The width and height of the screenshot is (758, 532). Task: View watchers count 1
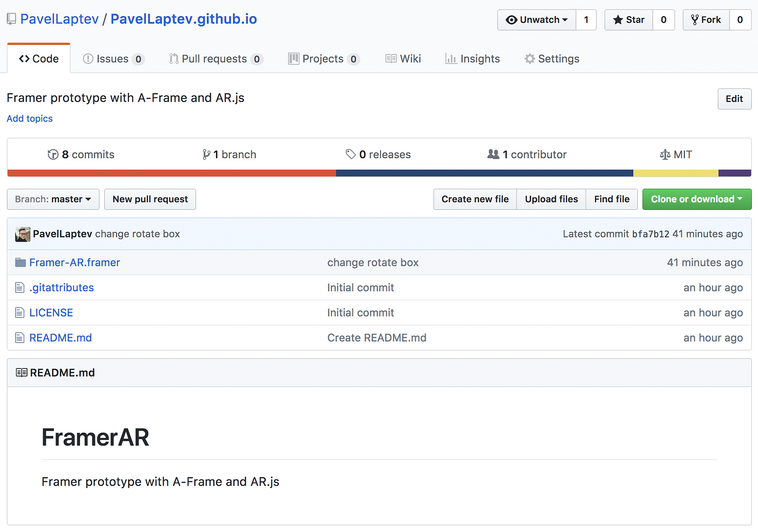586,20
